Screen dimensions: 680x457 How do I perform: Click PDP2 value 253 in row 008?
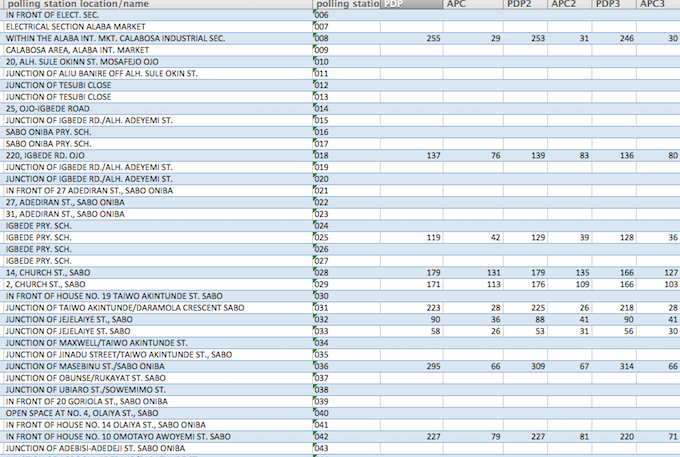[x=525, y=38]
